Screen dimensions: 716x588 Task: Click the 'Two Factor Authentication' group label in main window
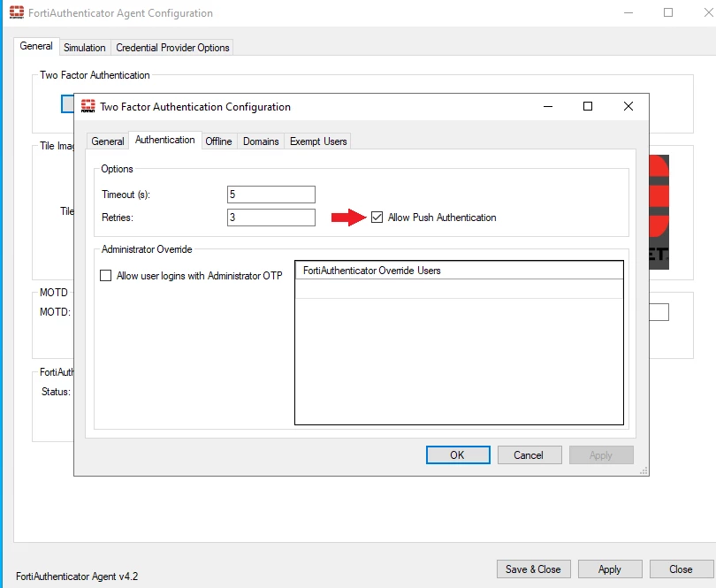click(95, 75)
